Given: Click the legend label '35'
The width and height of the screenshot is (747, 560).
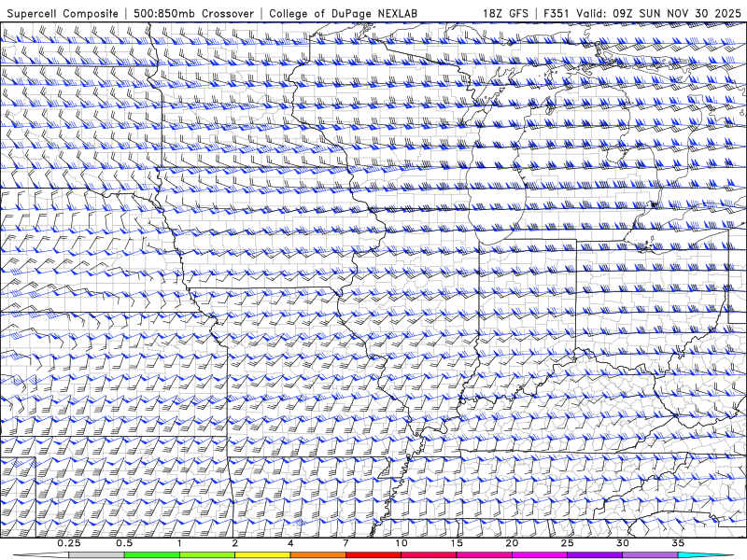Looking at the screenshot, I should click(x=678, y=543).
